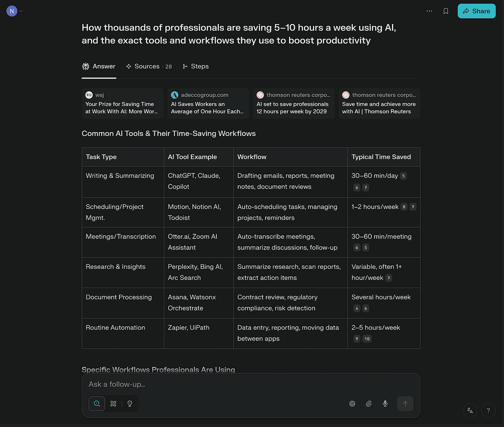Click citation 7 in Writing & Summarizing row
This screenshot has height=427, width=504.
click(366, 188)
